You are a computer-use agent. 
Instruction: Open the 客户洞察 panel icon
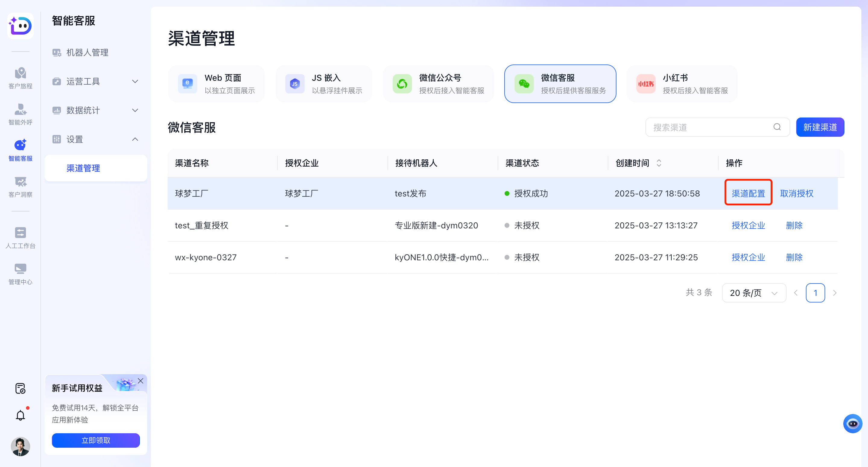(20, 186)
